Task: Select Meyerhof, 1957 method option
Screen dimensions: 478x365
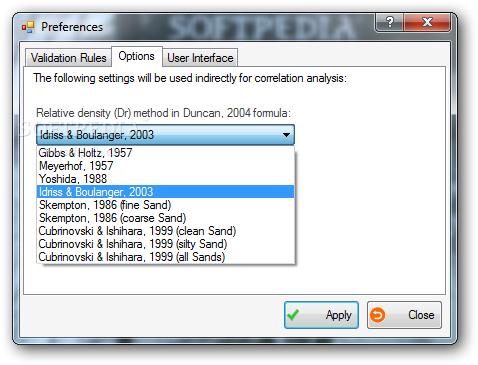Action: (165, 166)
